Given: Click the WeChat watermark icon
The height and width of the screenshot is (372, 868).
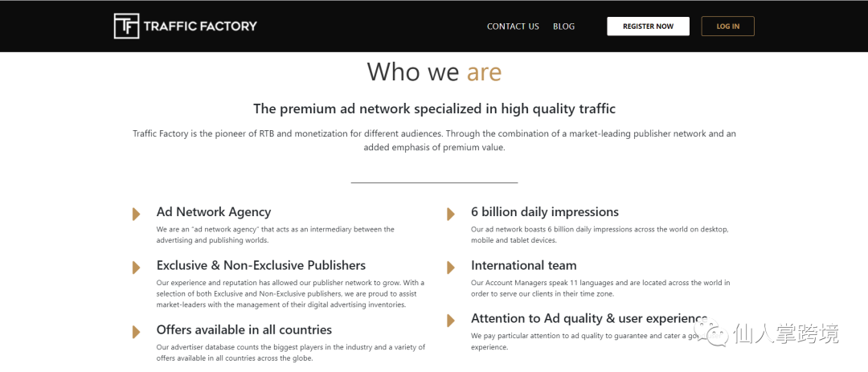Looking at the screenshot, I should click(716, 333).
